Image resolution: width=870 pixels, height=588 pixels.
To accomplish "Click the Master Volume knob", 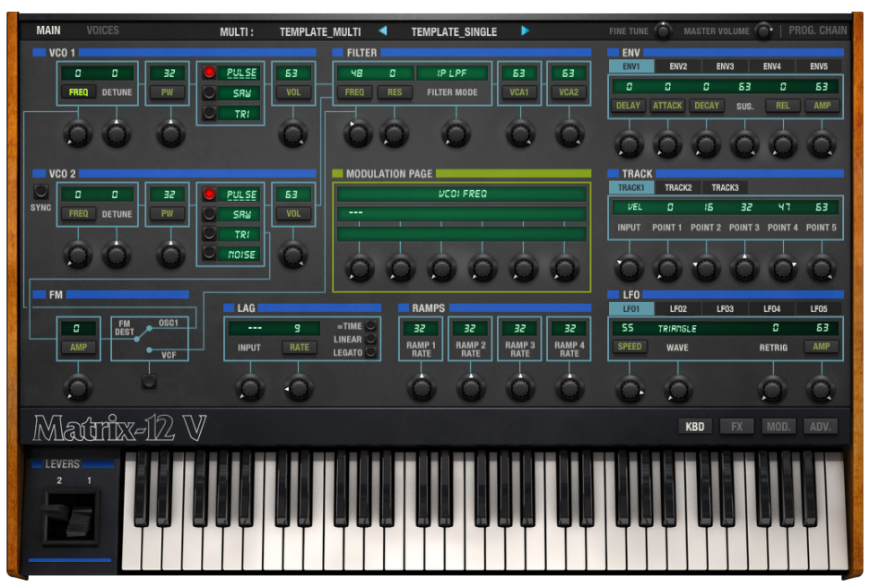I will coord(764,30).
